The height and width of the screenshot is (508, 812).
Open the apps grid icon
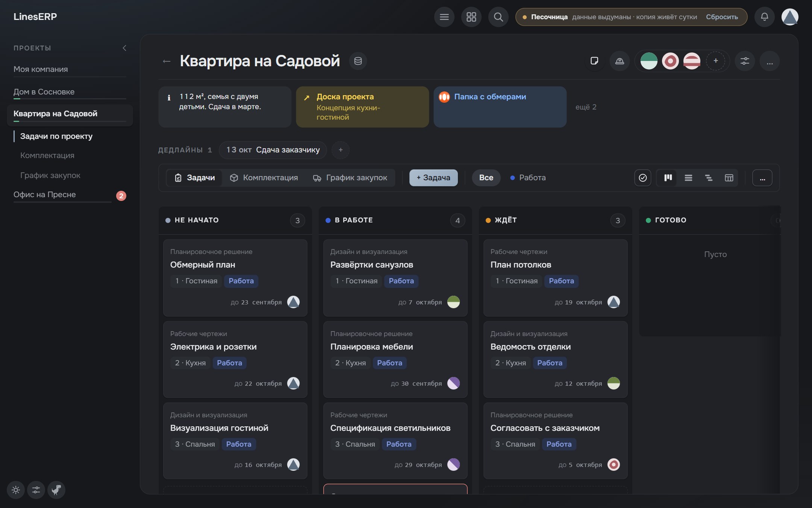(471, 17)
